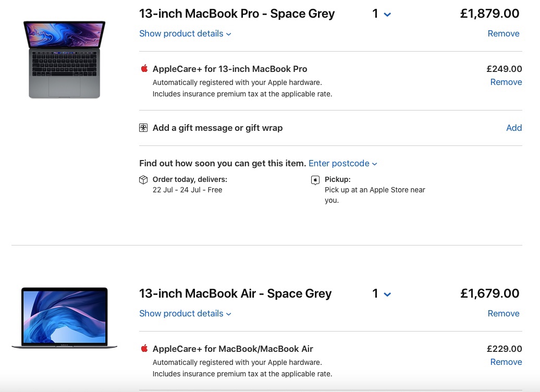
Task: Click the 13-inch MacBook Air title
Action: pyautogui.click(x=235, y=294)
